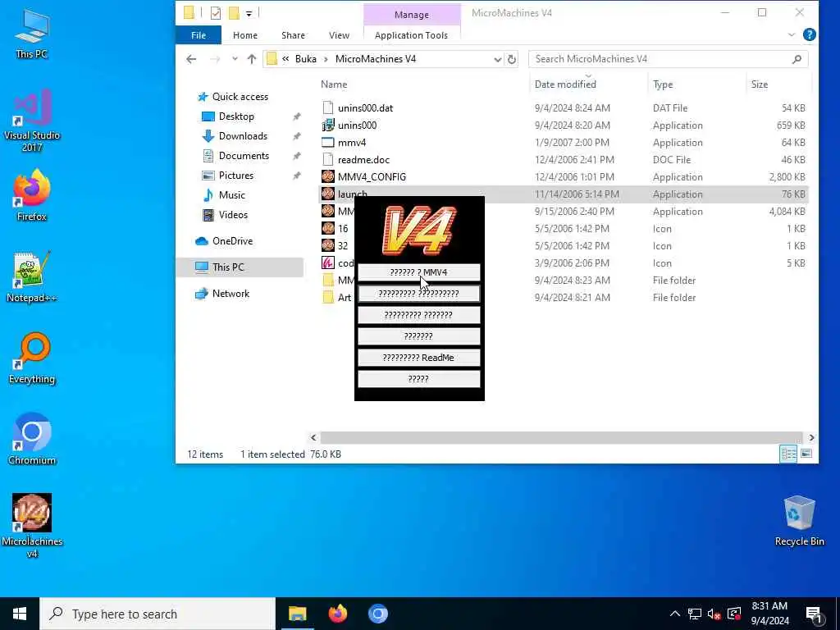Click the launcher ReadMe button

(418, 358)
